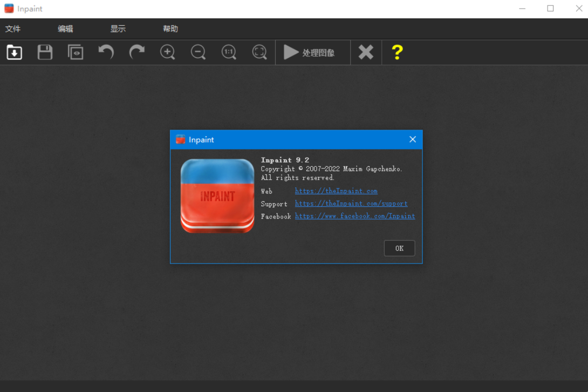The height and width of the screenshot is (392, 588).
Task: Set zoom to 1:1 actual size
Action: [x=229, y=52]
